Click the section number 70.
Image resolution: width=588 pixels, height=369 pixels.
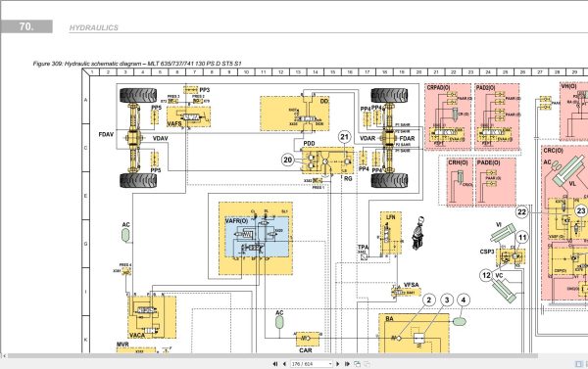coord(26,26)
